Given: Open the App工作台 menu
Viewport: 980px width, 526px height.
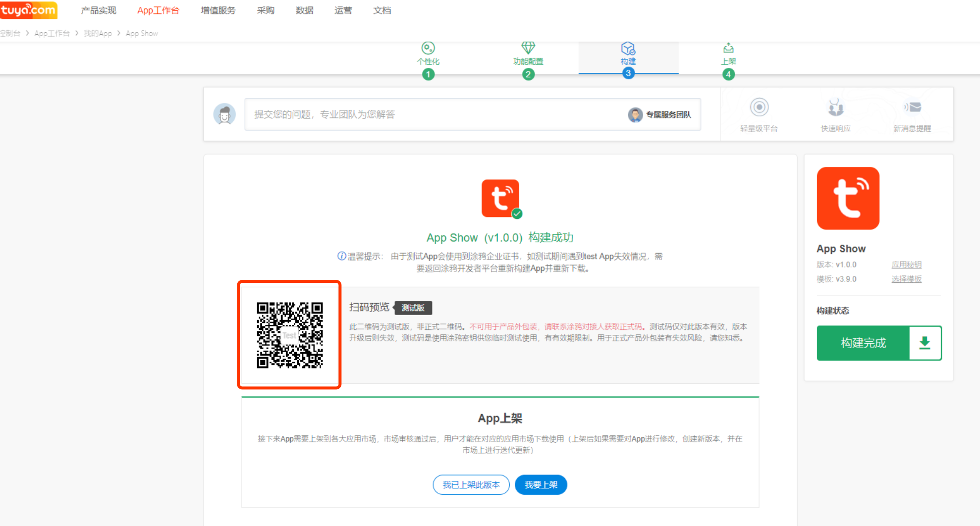Looking at the screenshot, I should [x=158, y=10].
